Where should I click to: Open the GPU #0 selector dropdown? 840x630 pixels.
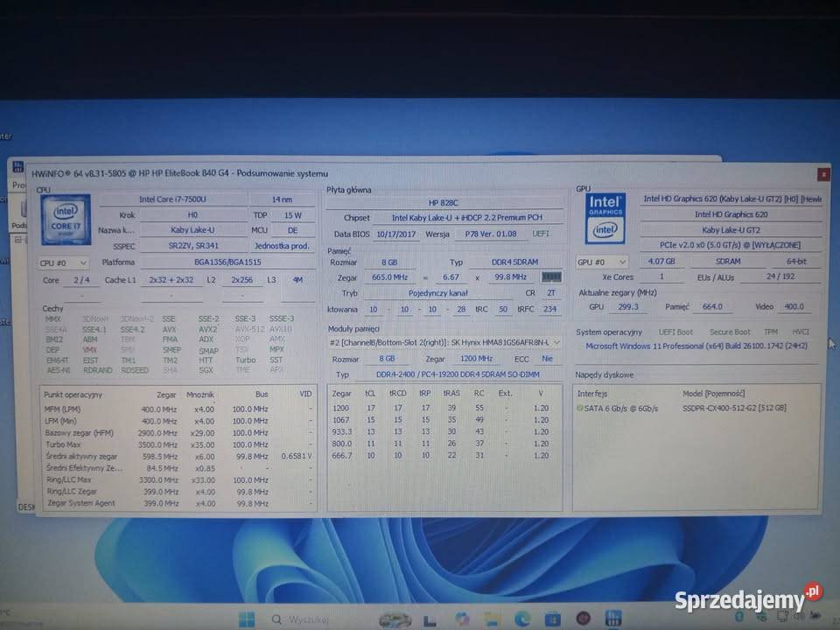(x=601, y=262)
